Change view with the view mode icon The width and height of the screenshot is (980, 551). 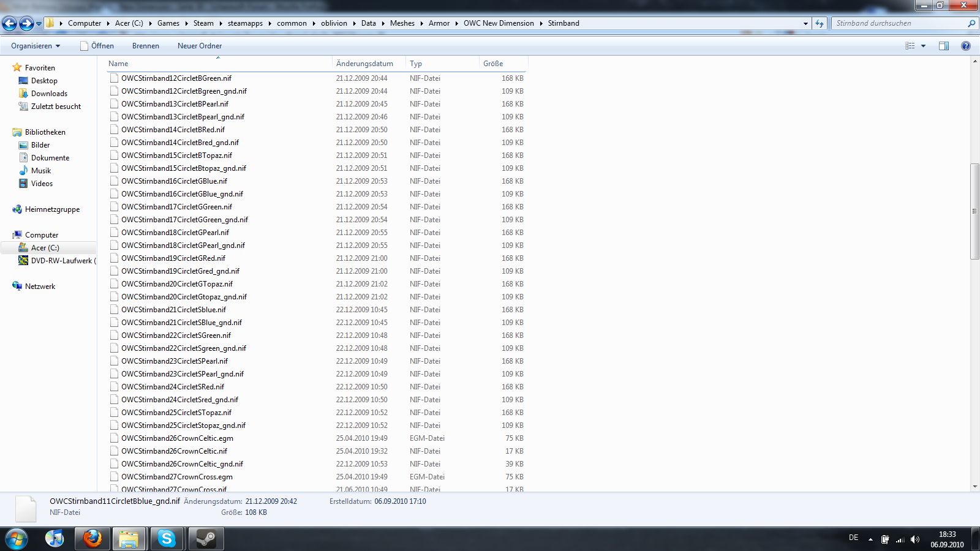pyautogui.click(x=910, y=46)
